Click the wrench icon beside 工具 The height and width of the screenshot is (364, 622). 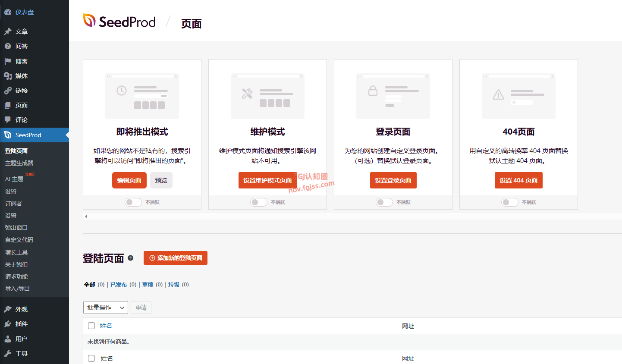[x=8, y=354]
